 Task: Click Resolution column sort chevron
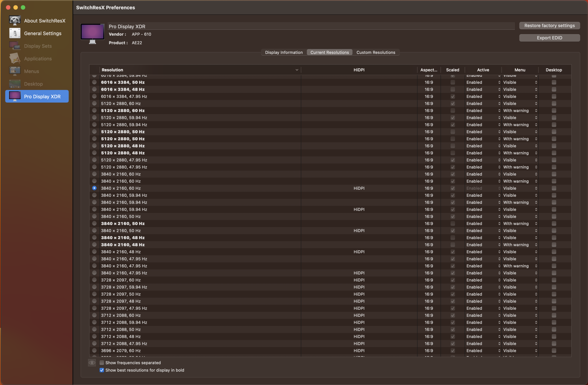pyautogui.click(x=297, y=70)
